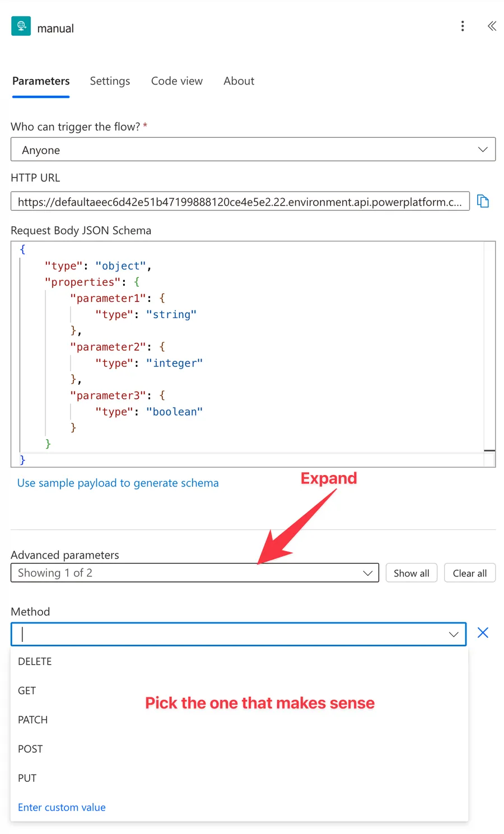Open the 'Who can trigger the flow' dropdown
Image resolution: width=504 pixels, height=834 pixels.
coord(253,150)
